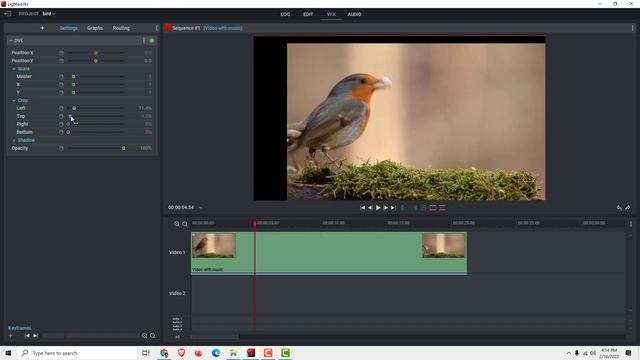Click the add effect plus icon

point(42,28)
